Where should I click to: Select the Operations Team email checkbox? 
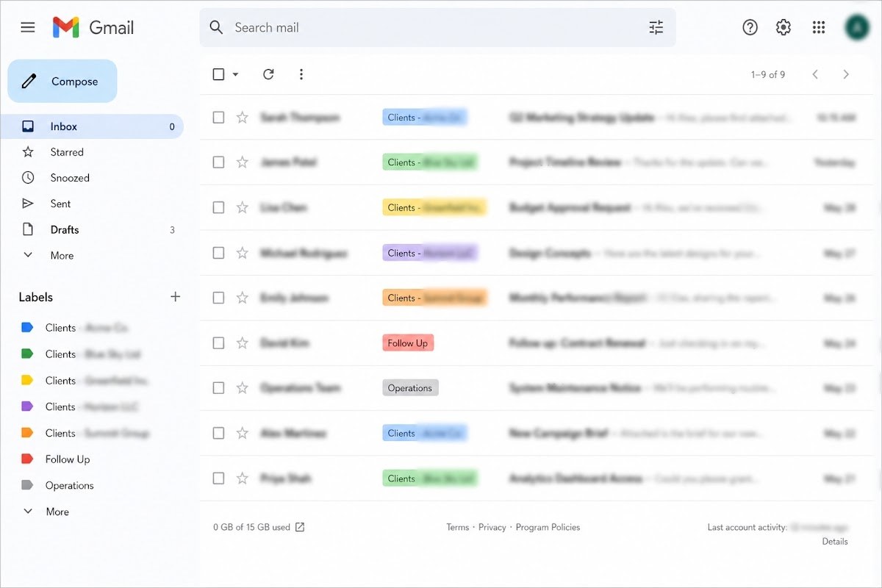coord(218,388)
